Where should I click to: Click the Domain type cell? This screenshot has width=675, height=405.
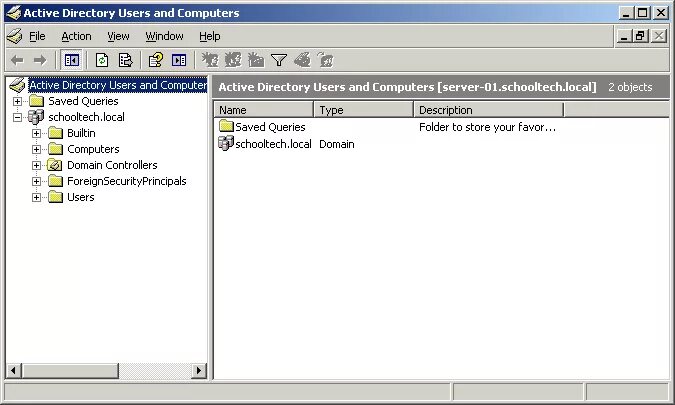337,144
